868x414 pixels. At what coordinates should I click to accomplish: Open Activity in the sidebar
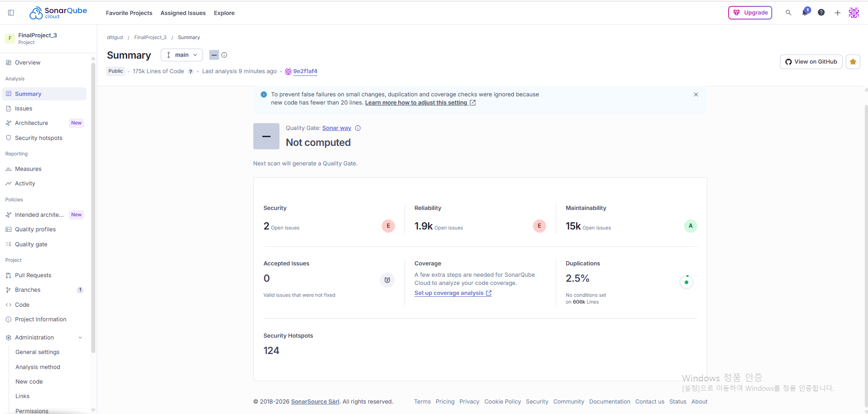(44, 184)
